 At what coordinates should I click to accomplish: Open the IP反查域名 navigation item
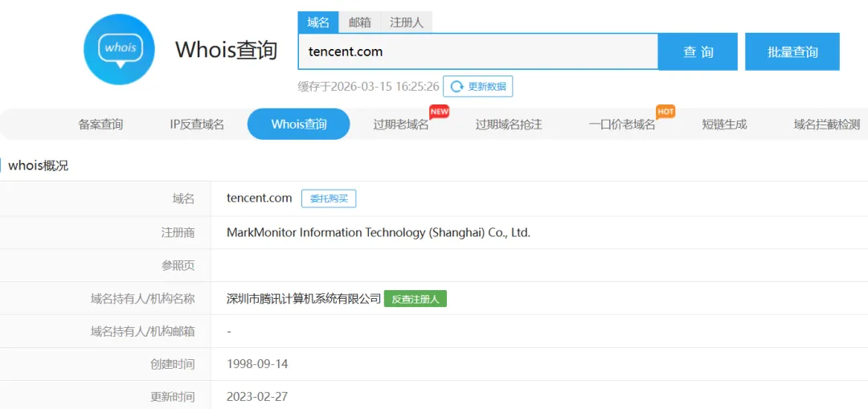tap(197, 125)
